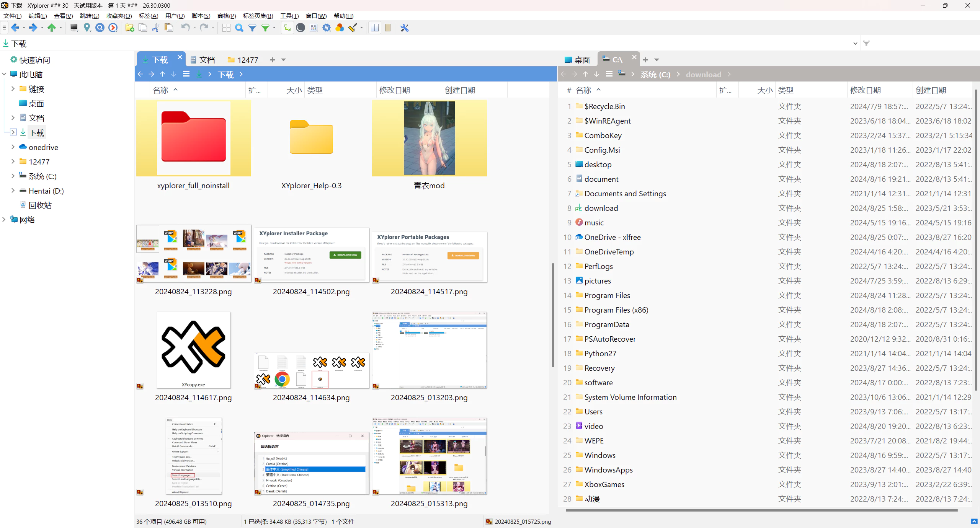Open Configuration wrench-and-screwdriver icon
The height and width of the screenshot is (528, 980).
tap(405, 28)
